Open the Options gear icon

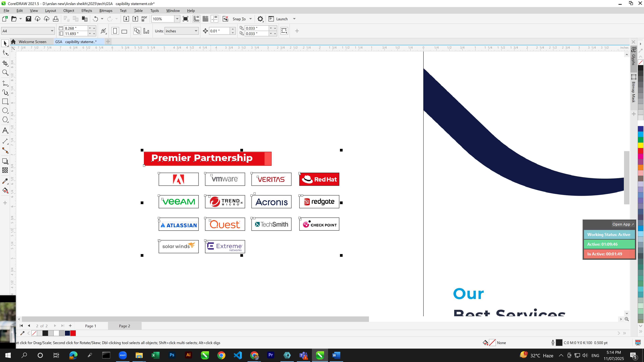(x=260, y=19)
